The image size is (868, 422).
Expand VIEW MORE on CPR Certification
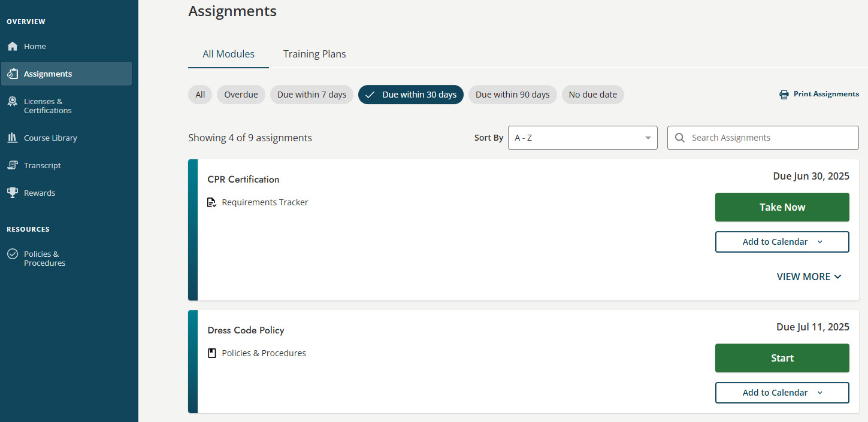tap(809, 276)
